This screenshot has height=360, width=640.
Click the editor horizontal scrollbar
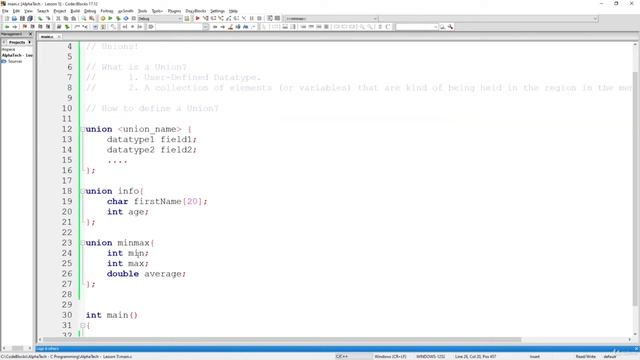click(x=282, y=340)
